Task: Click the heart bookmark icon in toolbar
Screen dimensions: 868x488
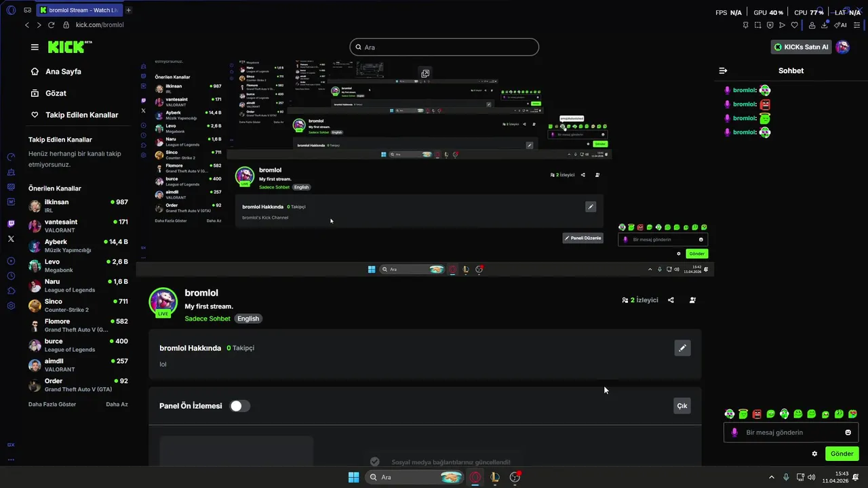Action: (794, 25)
